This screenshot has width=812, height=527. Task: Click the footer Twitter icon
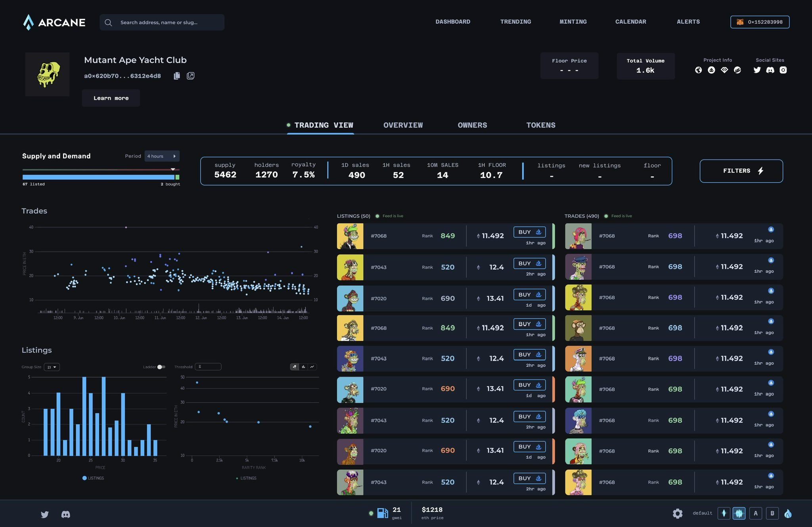coord(45,514)
